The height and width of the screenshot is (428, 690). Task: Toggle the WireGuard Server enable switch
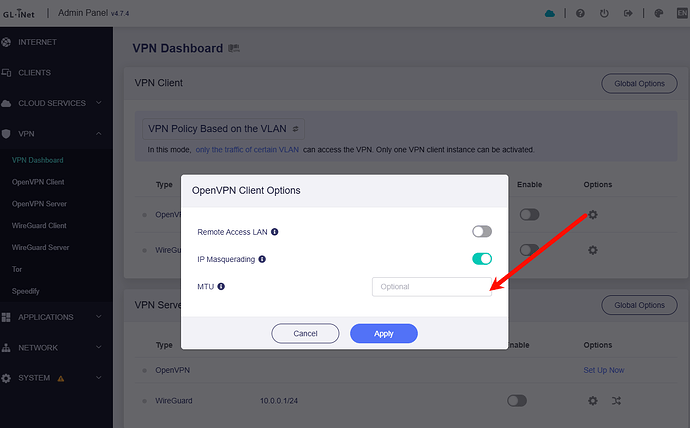point(516,400)
